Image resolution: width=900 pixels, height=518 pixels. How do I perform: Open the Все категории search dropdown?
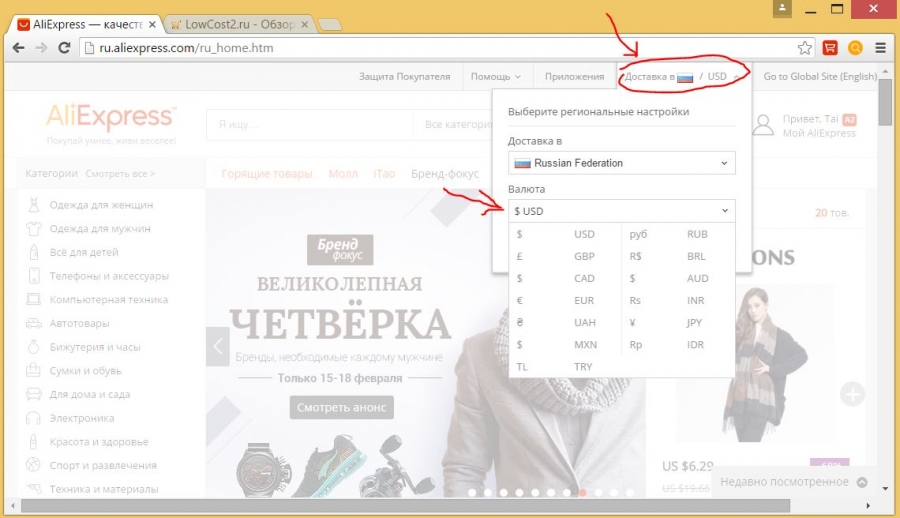(458, 125)
